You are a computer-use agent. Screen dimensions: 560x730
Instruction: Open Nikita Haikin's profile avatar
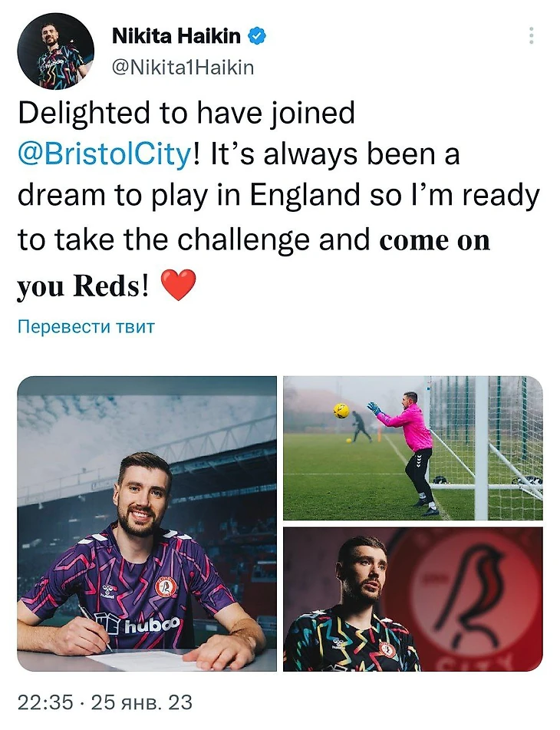56,51
